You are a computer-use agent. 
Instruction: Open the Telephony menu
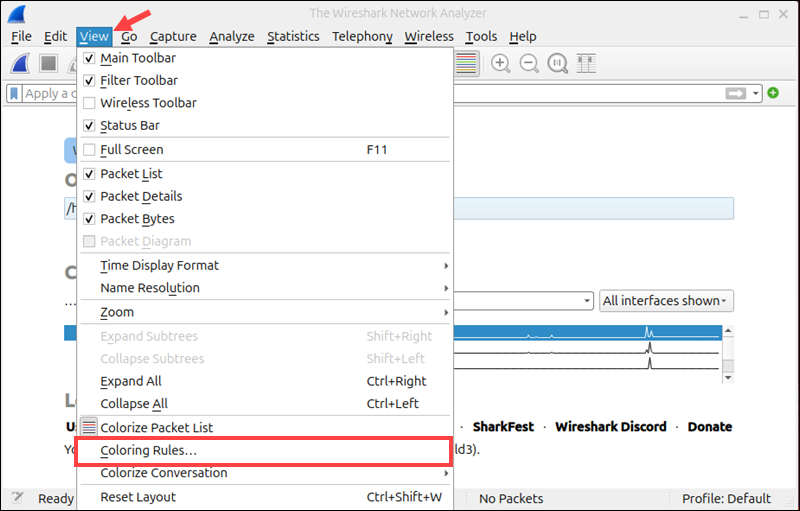362,37
